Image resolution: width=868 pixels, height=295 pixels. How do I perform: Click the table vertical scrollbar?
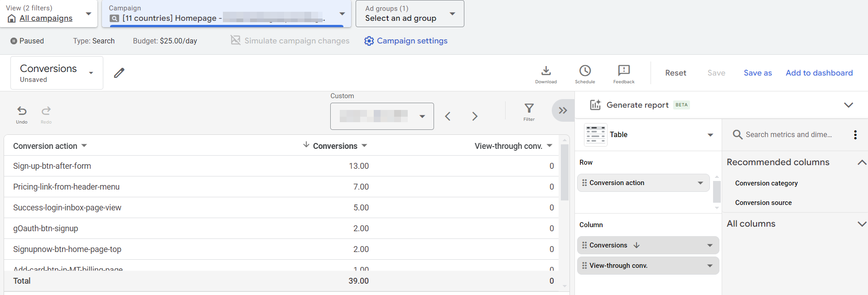coord(564,172)
